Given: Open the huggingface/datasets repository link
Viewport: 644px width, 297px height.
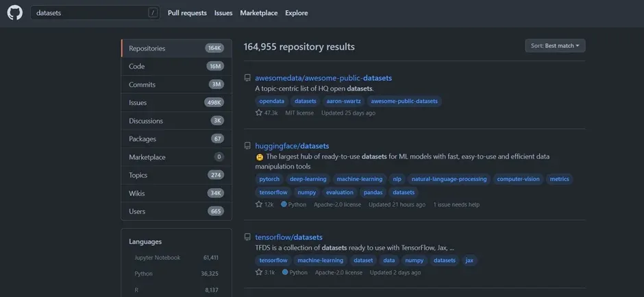Looking at the screenshot, I should tap(292, 146).
